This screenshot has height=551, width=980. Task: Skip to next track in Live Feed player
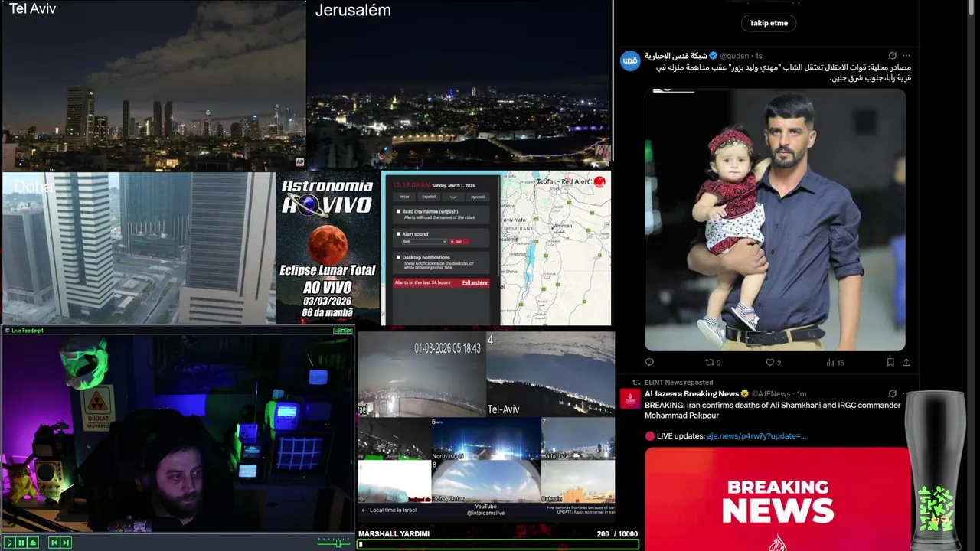coord(66,543)
